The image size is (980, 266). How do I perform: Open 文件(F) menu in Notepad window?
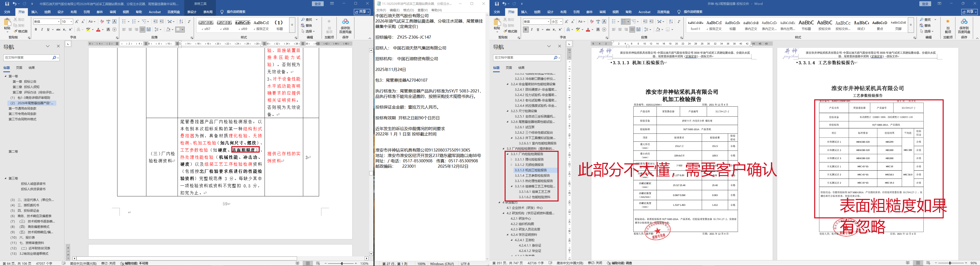click(x=381, y=10)
